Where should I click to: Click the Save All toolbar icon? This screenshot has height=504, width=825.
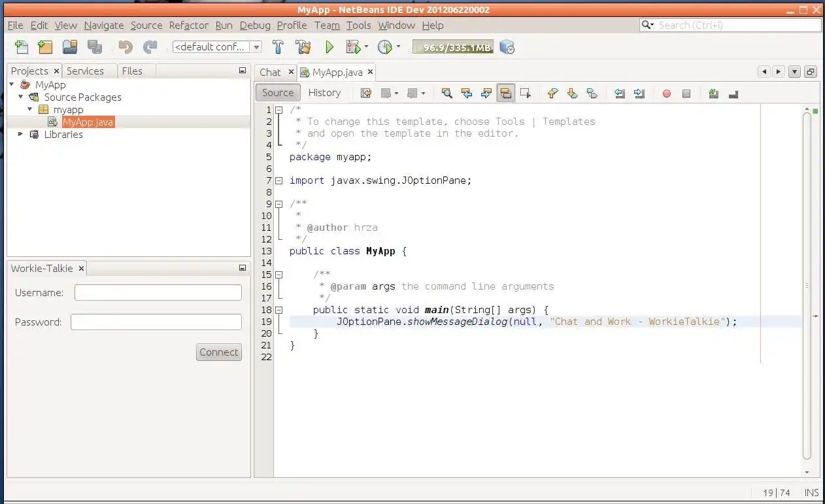click(x=95, y=47)
